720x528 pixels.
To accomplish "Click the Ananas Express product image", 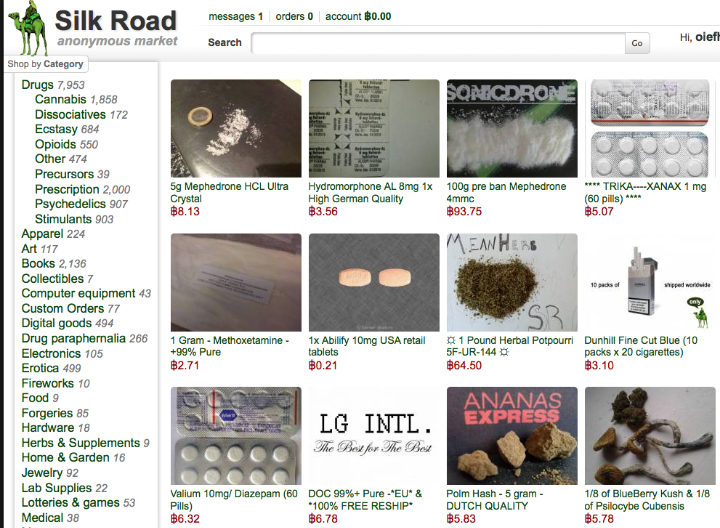I will (512, 436).
